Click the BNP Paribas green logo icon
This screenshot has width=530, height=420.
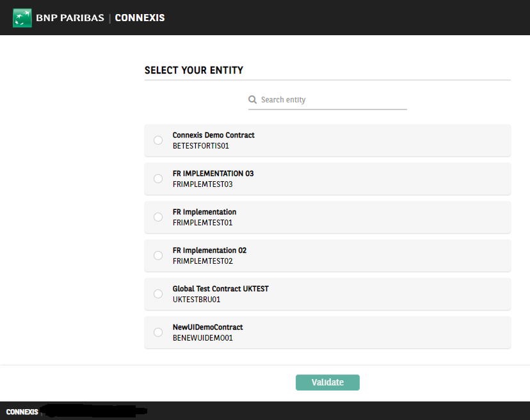(x=22, y=18)
